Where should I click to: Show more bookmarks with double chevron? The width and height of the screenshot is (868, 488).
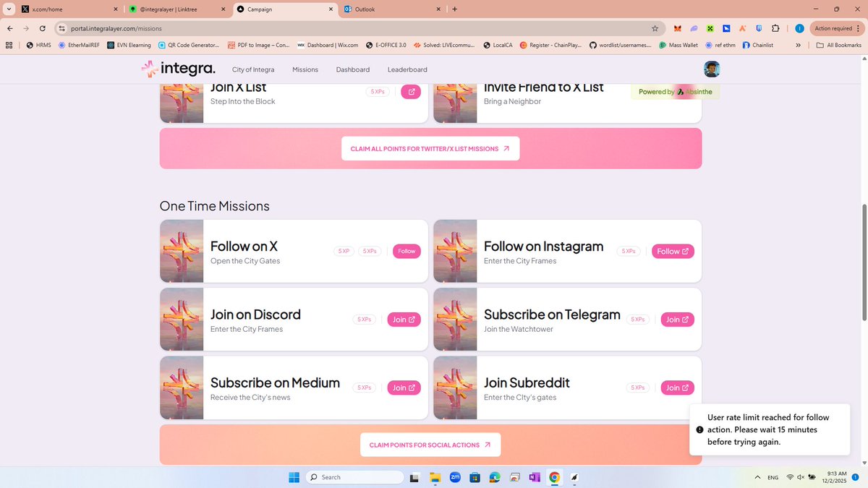[x=798, y=45]
